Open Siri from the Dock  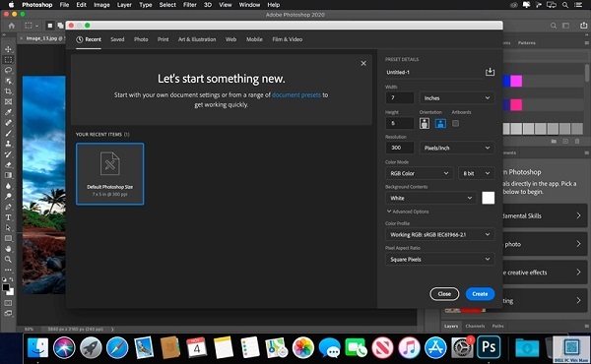click(64, 347)
